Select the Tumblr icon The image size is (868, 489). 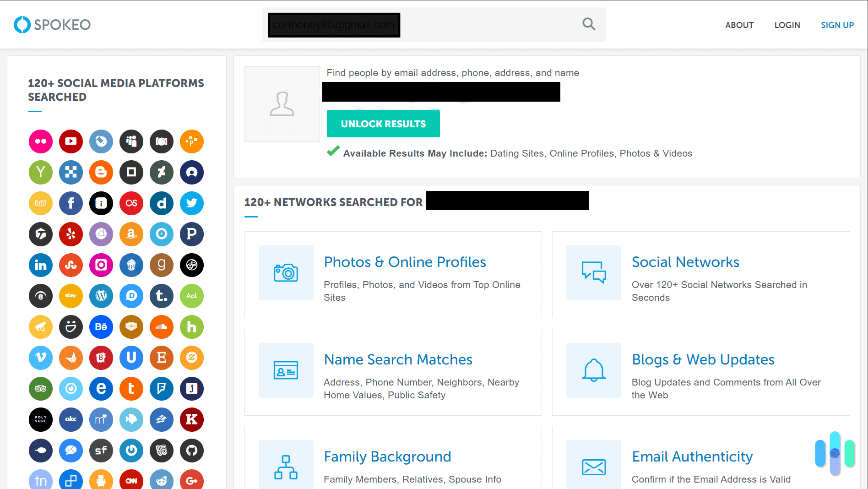coord(162,296)
